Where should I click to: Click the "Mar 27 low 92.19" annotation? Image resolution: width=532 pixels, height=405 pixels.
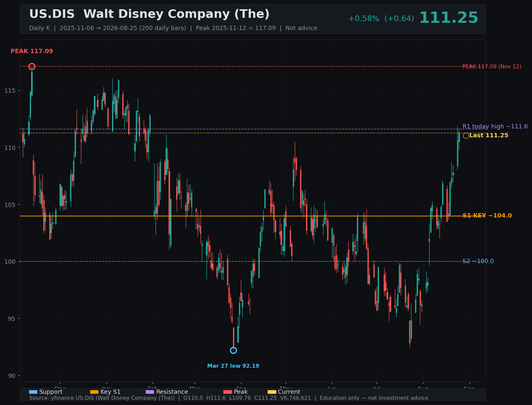(x=233, y=366)
